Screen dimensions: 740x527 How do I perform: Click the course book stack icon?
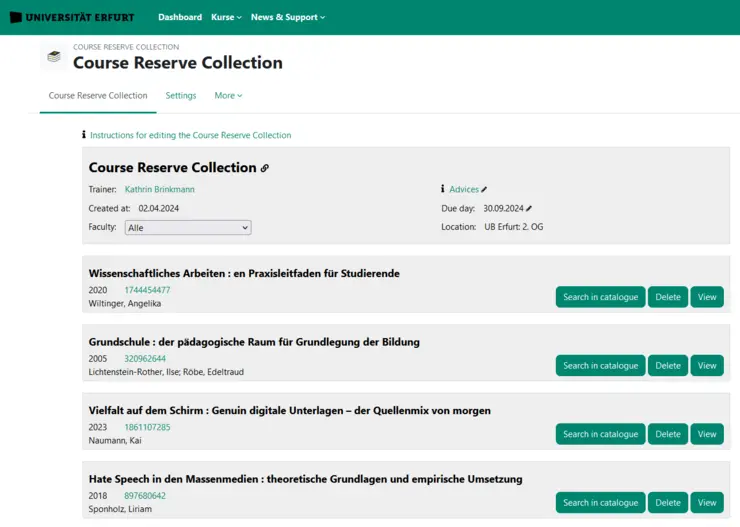pos(54,57)
